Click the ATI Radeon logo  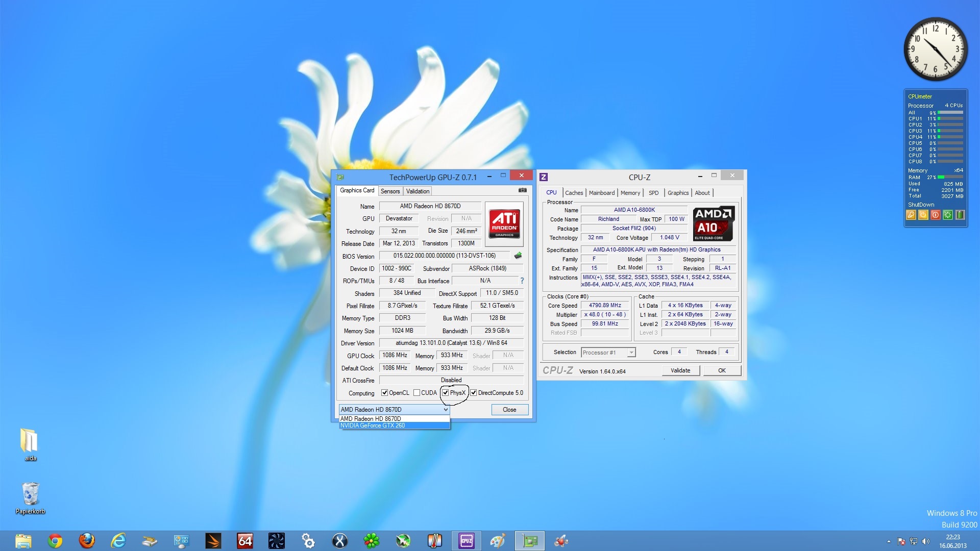504,224
